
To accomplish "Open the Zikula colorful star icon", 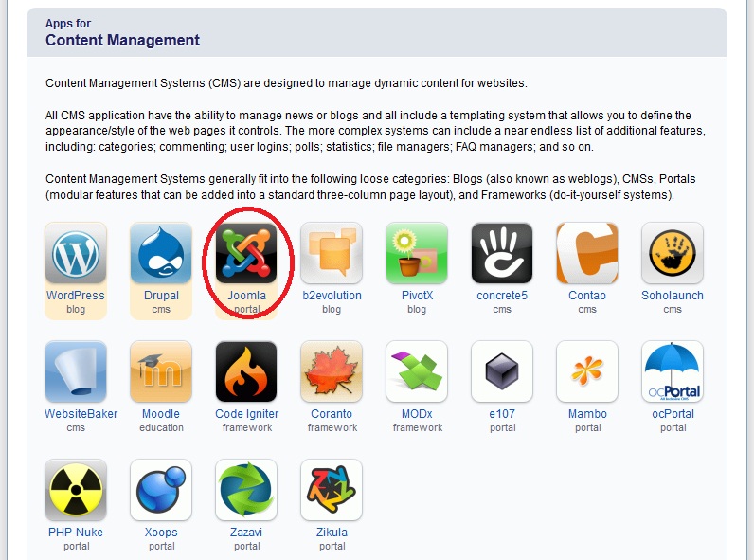I will (332, 490).
